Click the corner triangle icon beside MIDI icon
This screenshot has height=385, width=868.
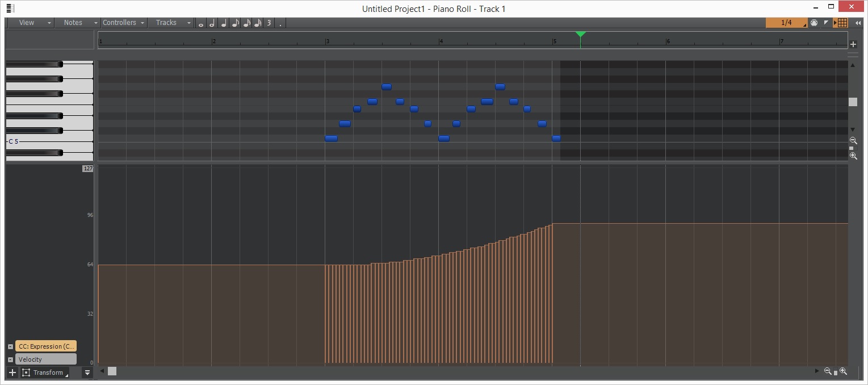point(826,23)
